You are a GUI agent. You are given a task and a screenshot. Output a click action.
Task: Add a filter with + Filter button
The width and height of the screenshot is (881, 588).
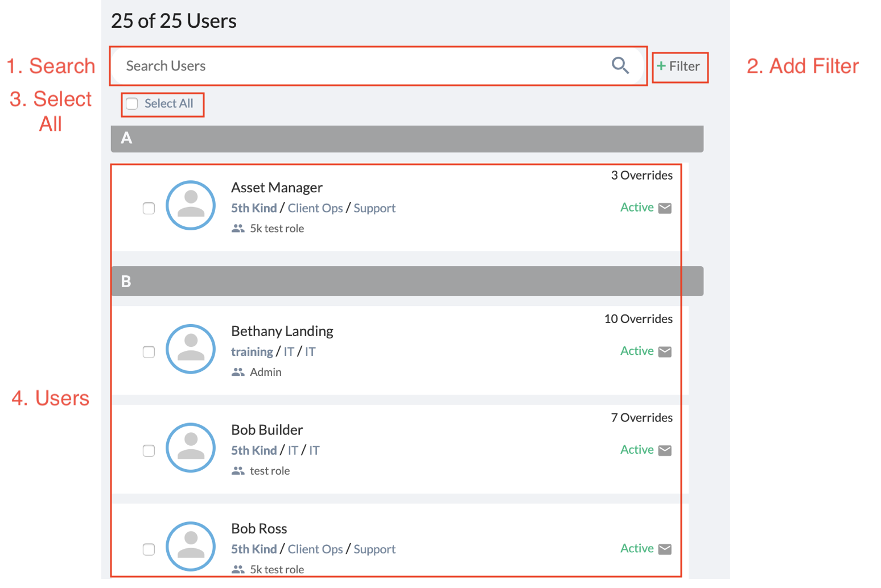pos(678,67)
